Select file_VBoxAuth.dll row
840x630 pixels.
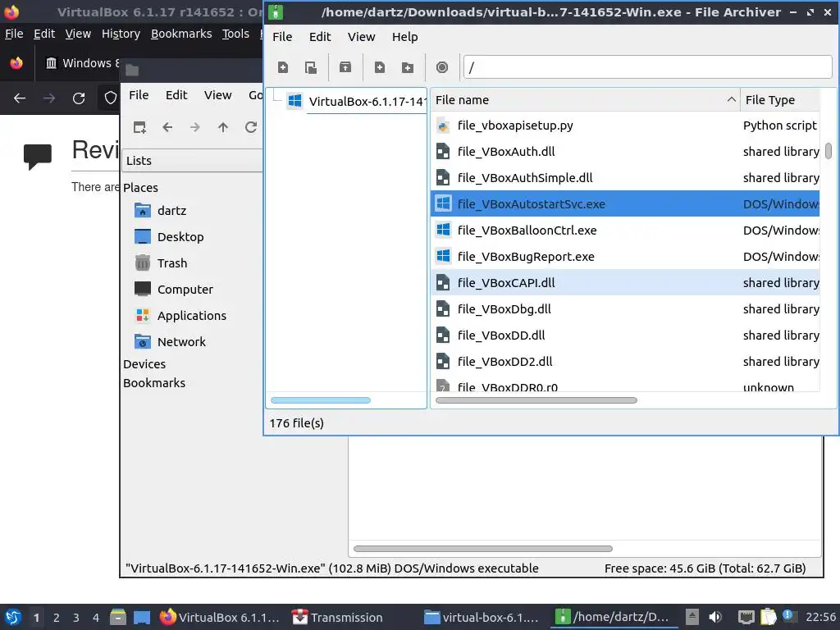click(625, 152)
